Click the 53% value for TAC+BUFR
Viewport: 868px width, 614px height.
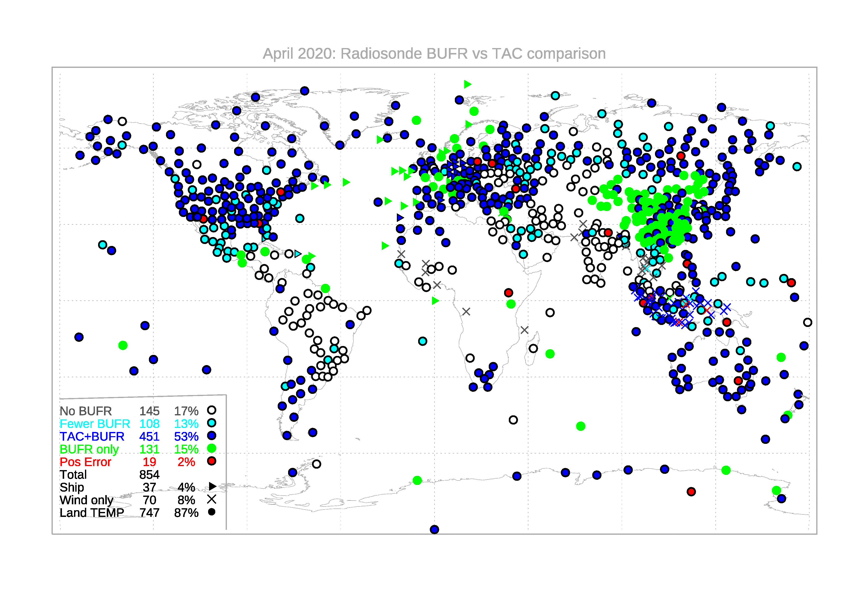pos(186,436)
